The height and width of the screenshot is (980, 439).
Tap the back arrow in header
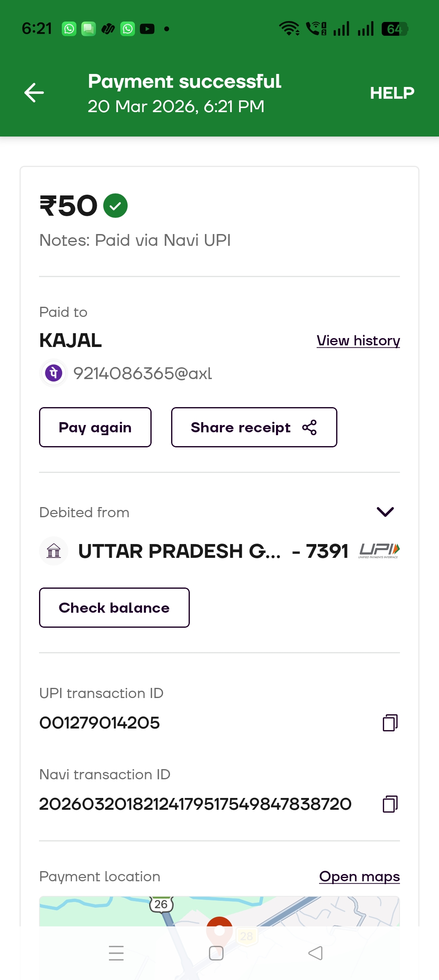coord(34,93)
